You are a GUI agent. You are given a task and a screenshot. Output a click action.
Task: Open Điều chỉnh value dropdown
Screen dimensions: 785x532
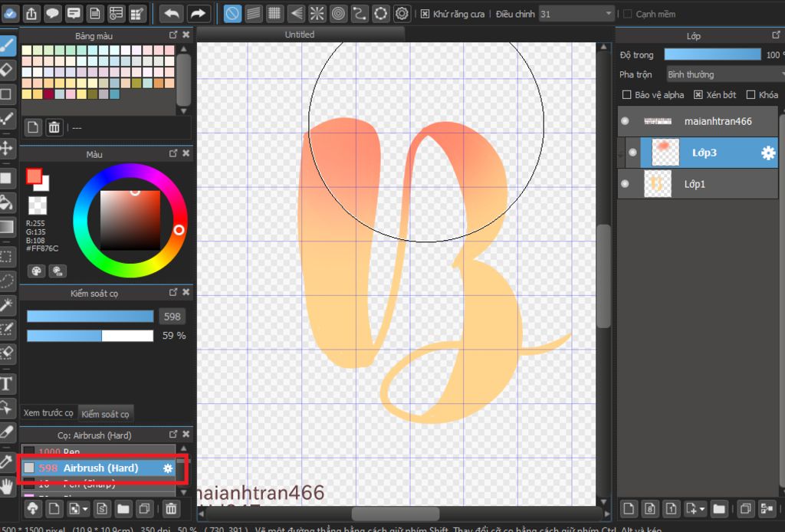[x=576, y=14]
